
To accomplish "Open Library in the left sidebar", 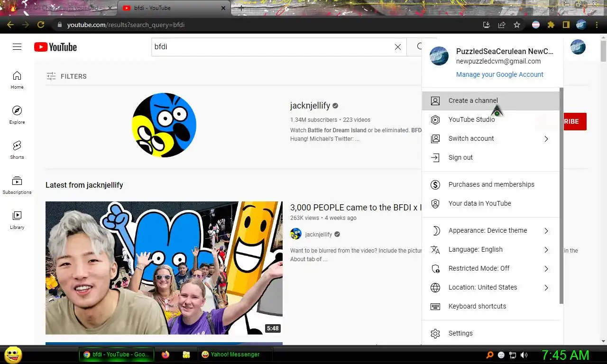I will pos(17,220).
